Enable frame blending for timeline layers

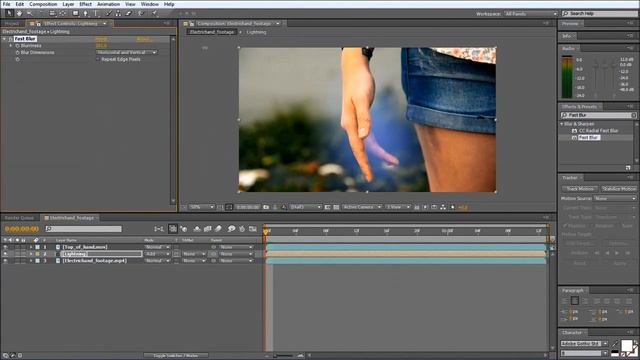(208, 229)
